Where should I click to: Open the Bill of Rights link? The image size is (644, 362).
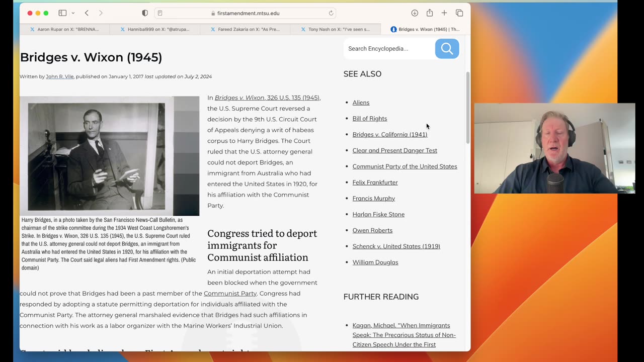(x=370, y=119)
